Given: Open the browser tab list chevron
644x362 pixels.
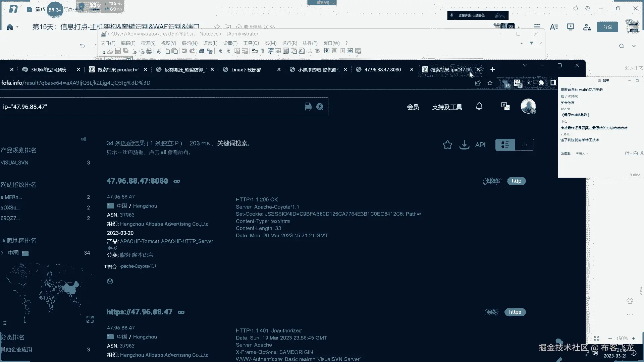Looking at the screenshot, I should (525, 66).
